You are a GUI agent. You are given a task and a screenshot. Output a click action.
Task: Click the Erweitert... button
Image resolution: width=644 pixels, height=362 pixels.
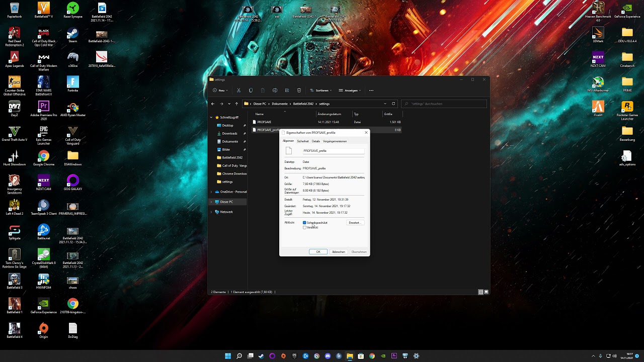point(355,223)
